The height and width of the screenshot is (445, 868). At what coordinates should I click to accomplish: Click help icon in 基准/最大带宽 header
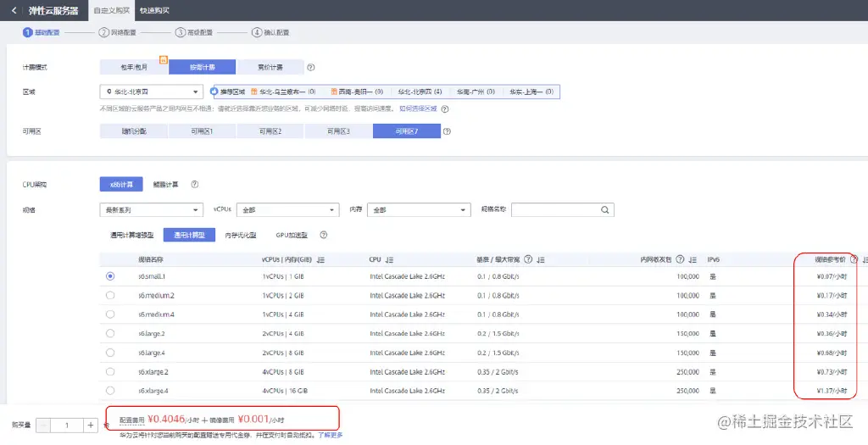click(x=528, y=259)
